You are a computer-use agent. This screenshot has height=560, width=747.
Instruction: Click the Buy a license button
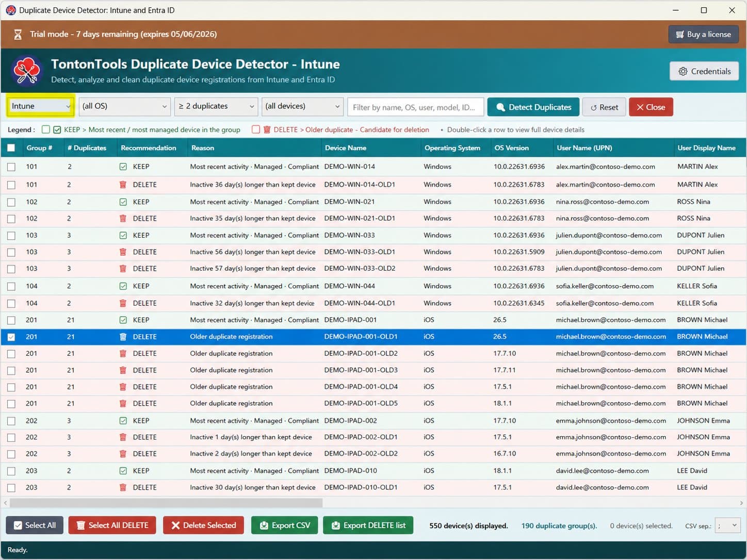tap(704, 35)
